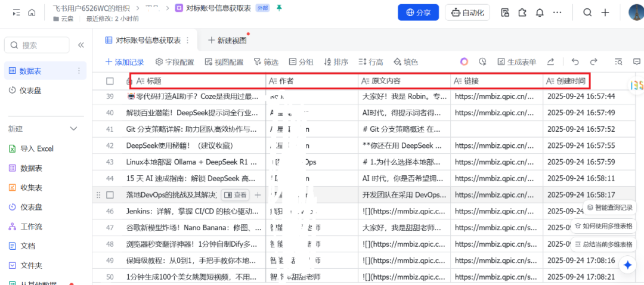This screenshot has height=285, width=644.
Task: Create new 文件夹 from sidebar
Action: (x=26, y=266)
